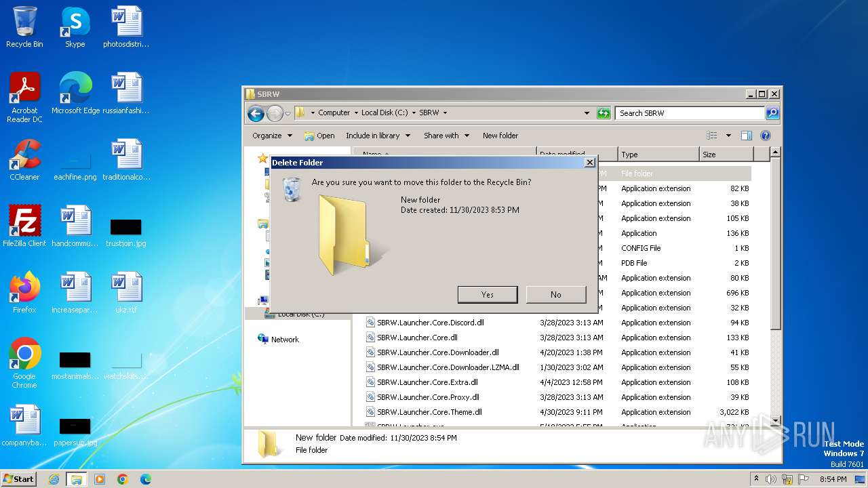Open increasepar Word document on desktop
Image resolution: width=868 pixels, height=488 pixels.
click(75, 293)
